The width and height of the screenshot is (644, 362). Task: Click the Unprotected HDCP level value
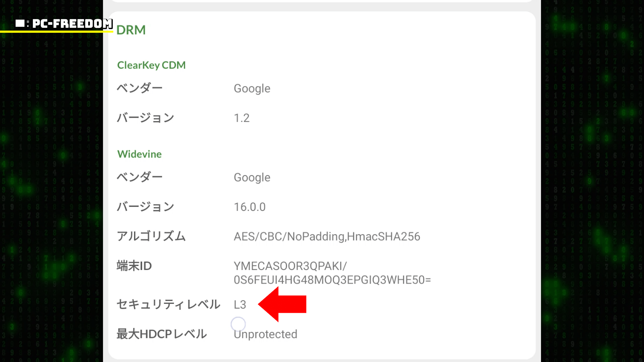tap(266, 334)
